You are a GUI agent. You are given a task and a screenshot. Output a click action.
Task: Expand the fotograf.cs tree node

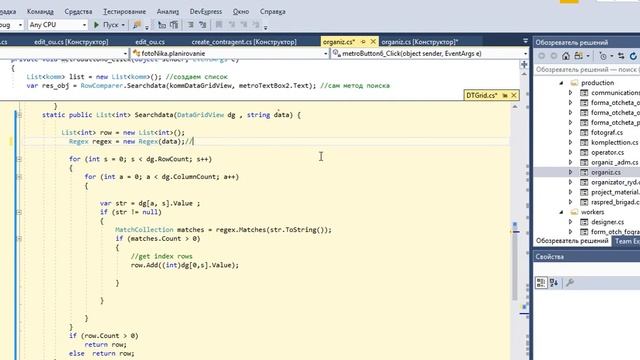click(x=571, y=133)
